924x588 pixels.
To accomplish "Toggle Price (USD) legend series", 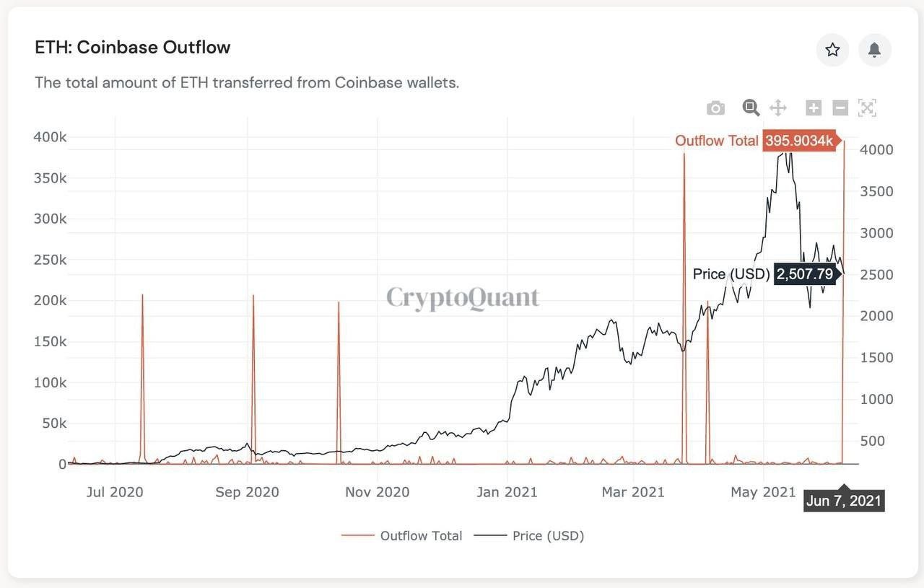I will point(529,535).
